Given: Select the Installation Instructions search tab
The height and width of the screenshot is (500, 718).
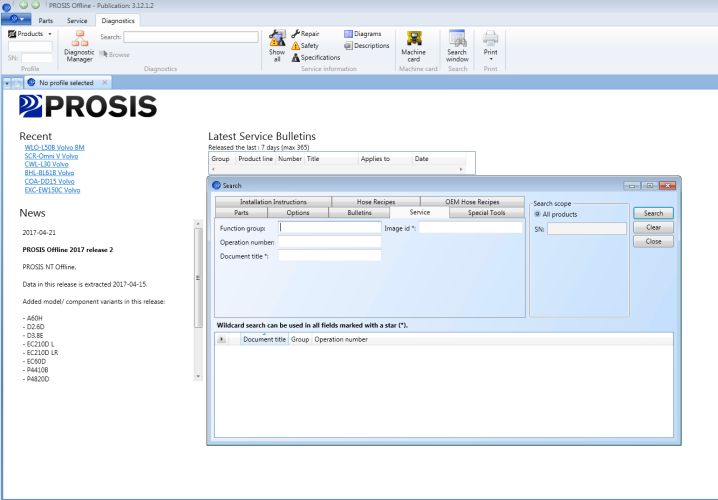Looking at the screenshot, I should point(273,201).
